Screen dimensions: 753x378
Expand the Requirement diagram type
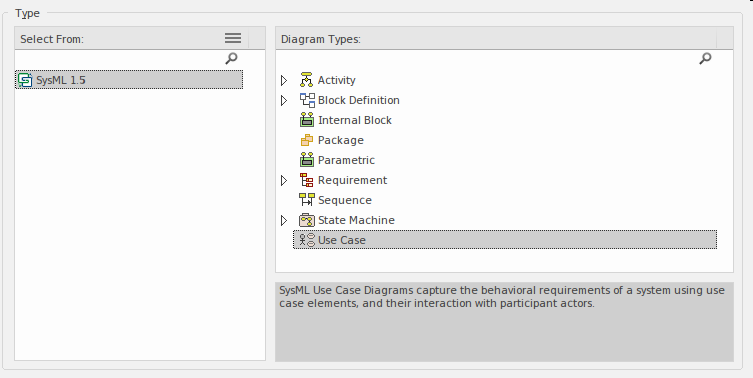point(284,180)
